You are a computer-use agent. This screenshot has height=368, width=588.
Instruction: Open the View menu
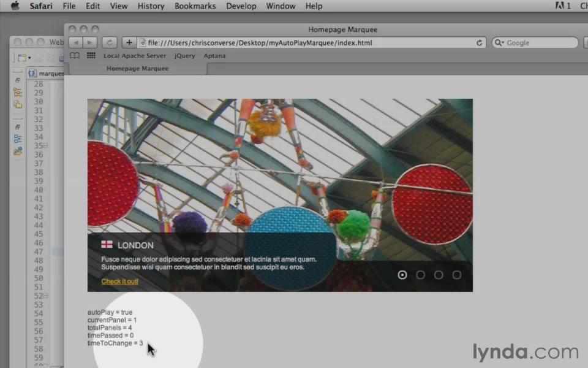[x=118, y=6]
